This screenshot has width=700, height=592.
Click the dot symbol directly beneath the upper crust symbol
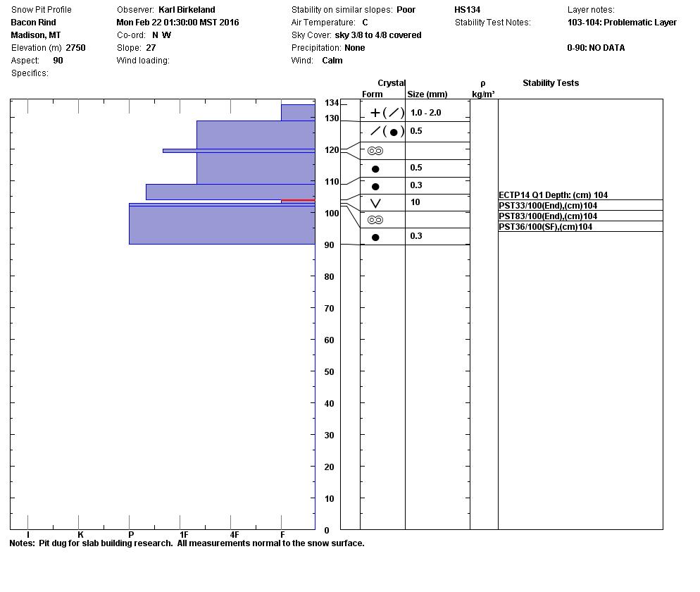(375, 169)
